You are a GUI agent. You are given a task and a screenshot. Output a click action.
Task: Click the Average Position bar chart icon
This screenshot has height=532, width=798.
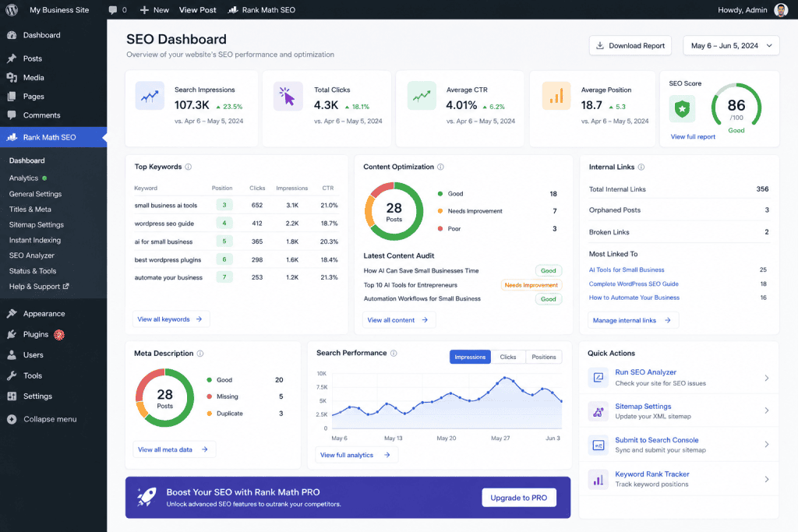pos(556,96)
